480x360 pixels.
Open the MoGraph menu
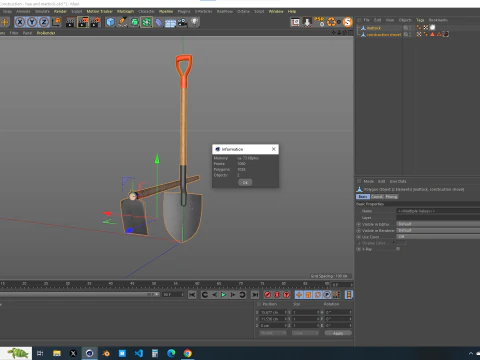[x=125, y=11]
